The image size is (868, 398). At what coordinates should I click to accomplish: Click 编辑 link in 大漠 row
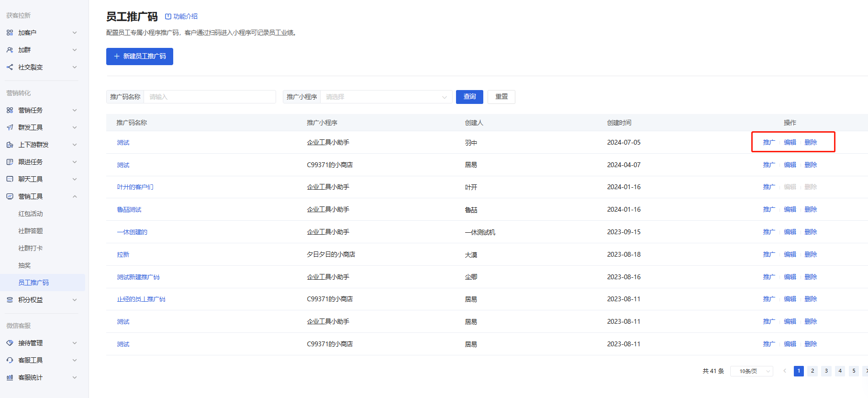coord(790,254)
